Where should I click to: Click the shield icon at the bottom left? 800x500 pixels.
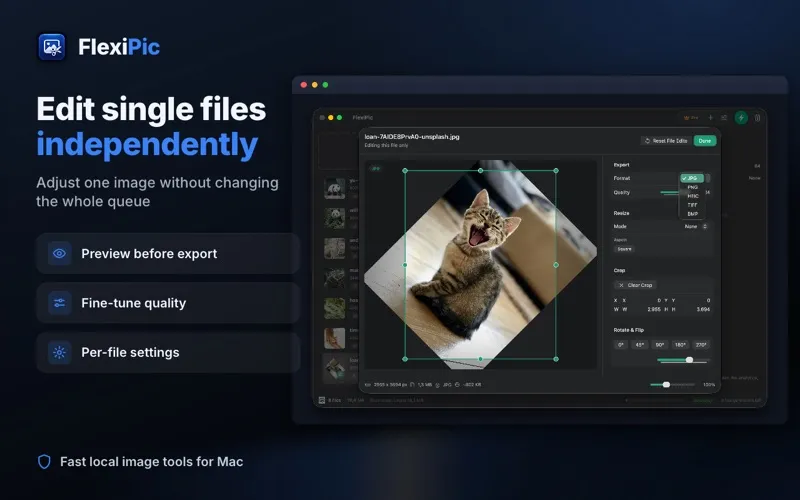(44, 462)
